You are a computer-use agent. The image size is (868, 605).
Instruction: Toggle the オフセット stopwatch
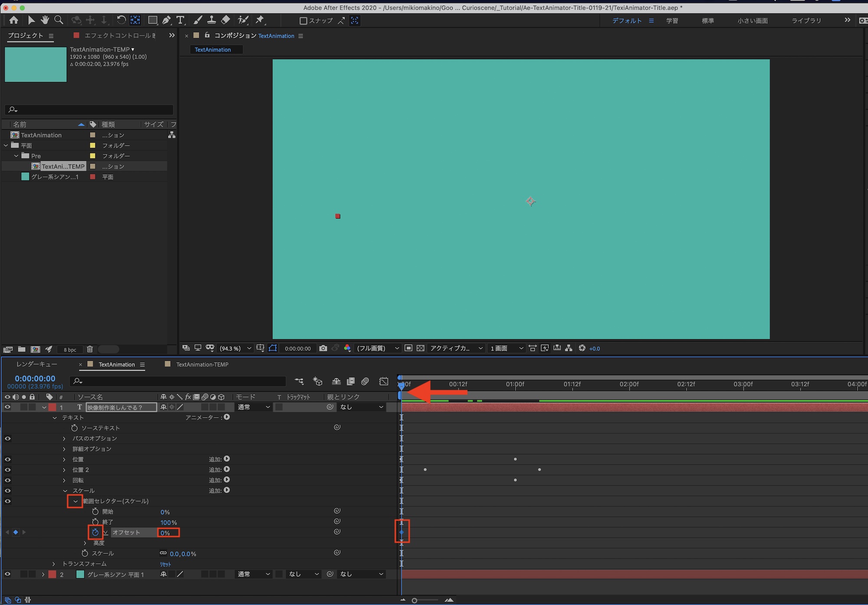coord(95,532)
